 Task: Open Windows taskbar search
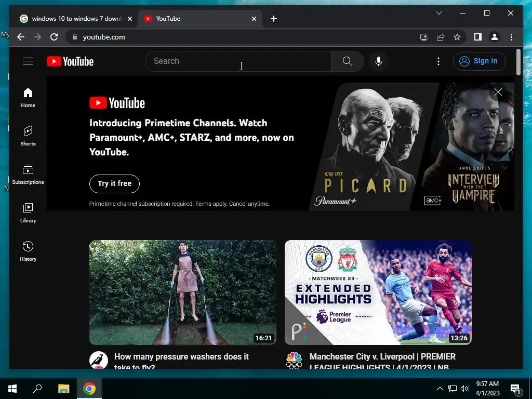[x=37, y=389]
